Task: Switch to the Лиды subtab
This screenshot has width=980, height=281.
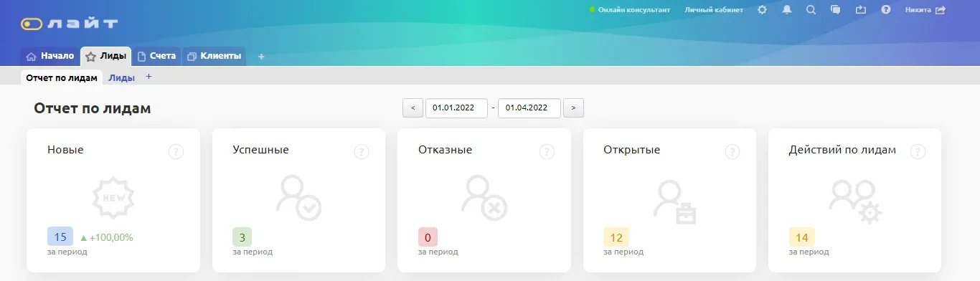Action: click(x=122, y=77)
